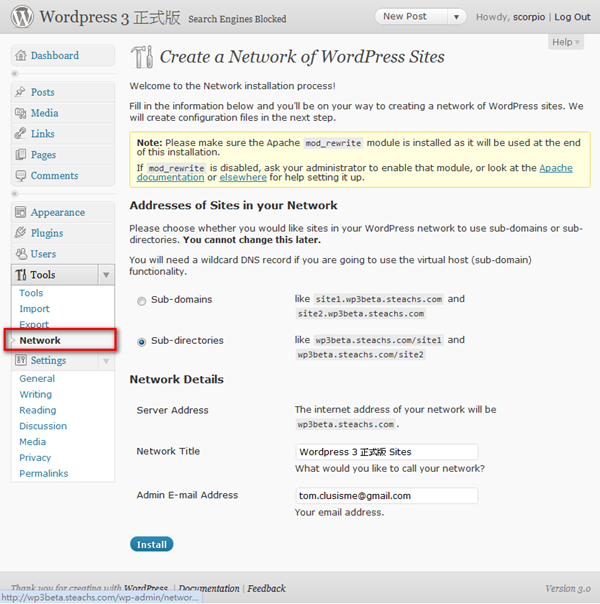
Task: Click the site title Wordpress 3 正式版
Action: pyautogui.click(x=110, y=17)
